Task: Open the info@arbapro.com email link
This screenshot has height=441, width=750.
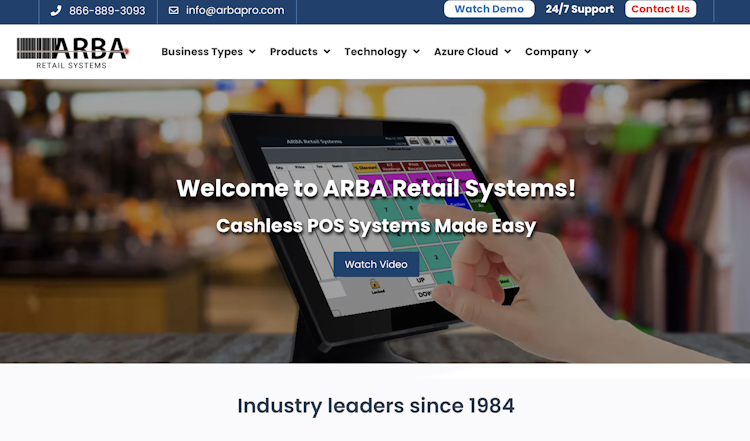Action: click(x=235, y=10)
